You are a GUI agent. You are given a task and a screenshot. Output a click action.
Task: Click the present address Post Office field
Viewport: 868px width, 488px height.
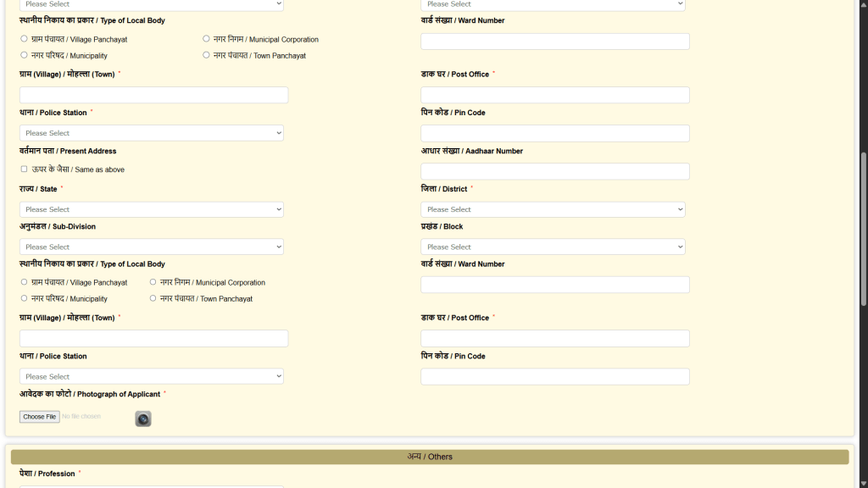pyautogui.click(x=555, y=338)
